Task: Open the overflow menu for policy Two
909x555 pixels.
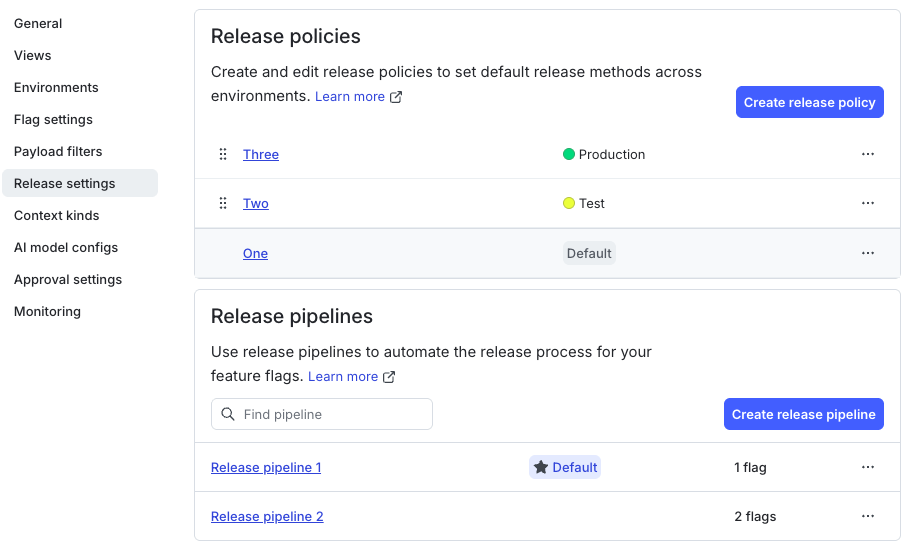Action: pos(867,203)
